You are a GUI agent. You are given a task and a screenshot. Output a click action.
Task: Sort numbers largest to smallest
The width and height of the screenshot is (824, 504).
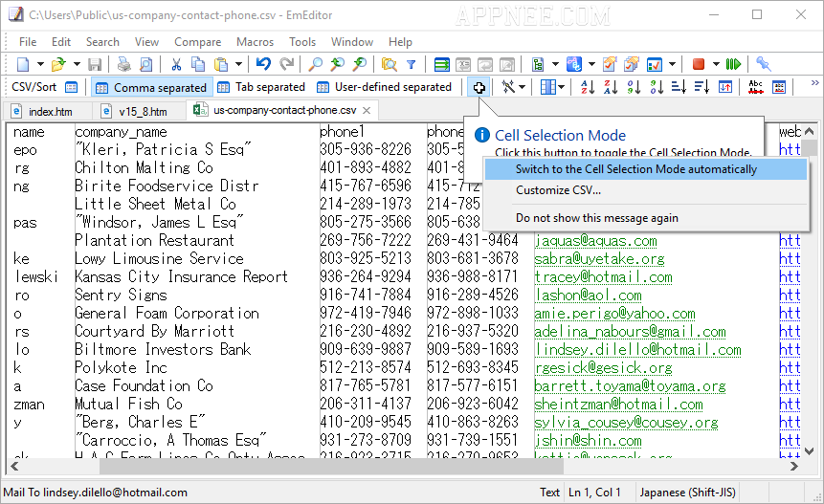point(657,87)
